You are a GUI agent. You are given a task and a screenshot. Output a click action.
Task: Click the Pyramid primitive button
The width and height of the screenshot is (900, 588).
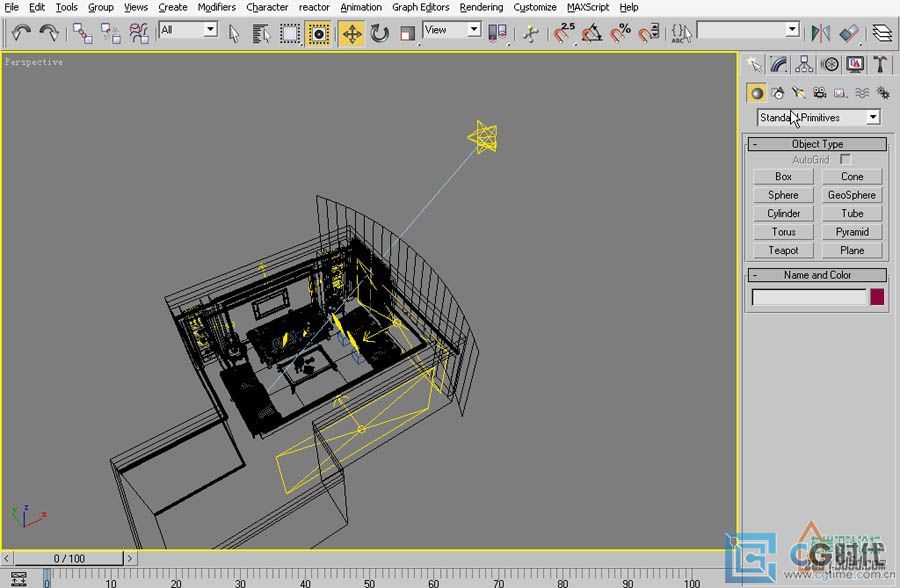tap(852, 232)
